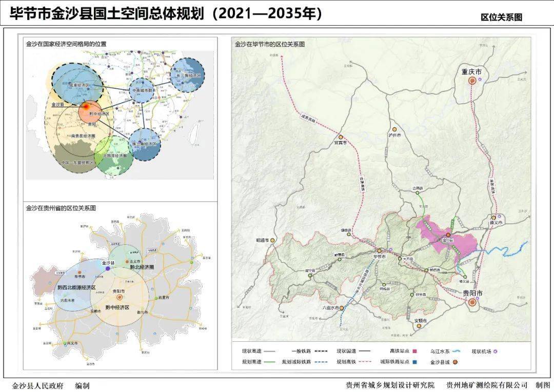Click the 高铁站点 magenta square legend symbol

tap(415, 351)
